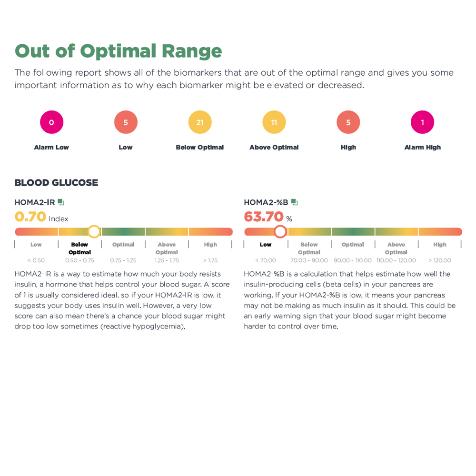Click the Below Optimal label under HOMA2-IR
Viewport: 476px width, 476px height.
[x=79, y=248]
